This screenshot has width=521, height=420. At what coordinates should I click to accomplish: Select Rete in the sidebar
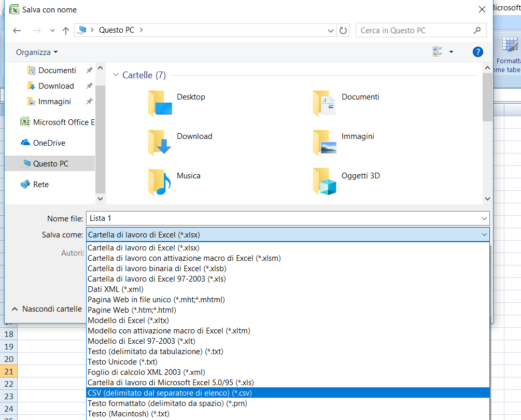[35, 185]
